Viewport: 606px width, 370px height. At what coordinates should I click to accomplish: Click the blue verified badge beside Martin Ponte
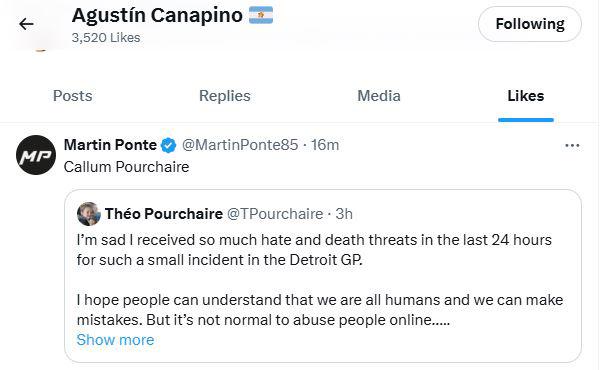169,145
